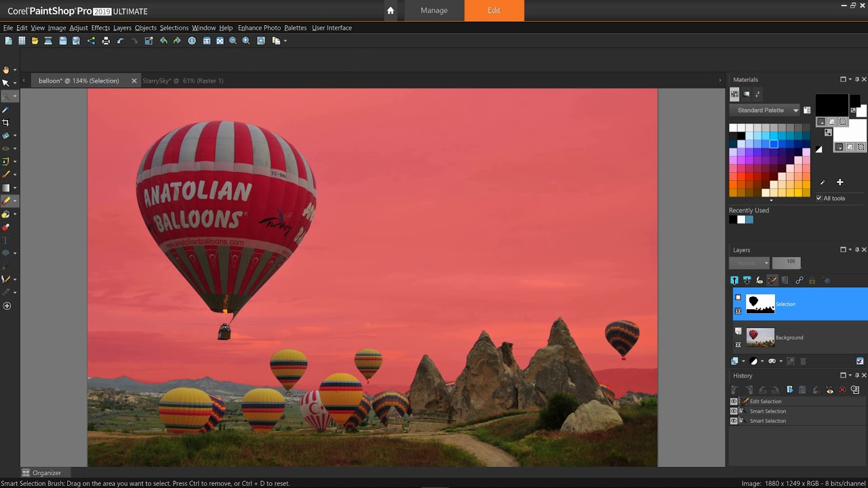This screenshot has height=488, width=868.
Task: Click the add-tool plus icon at the toolbar bottom
Action: coord(7,306)
